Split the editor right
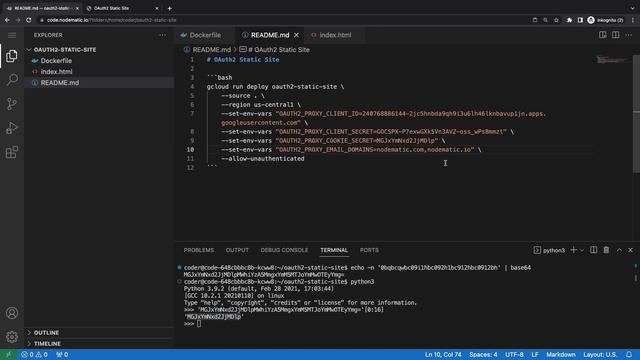 click(616, 35)
